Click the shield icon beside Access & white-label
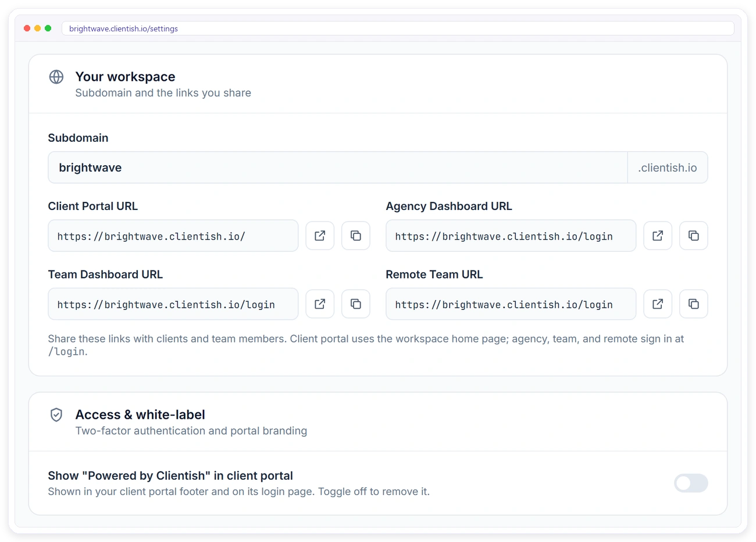 (56, 415)
